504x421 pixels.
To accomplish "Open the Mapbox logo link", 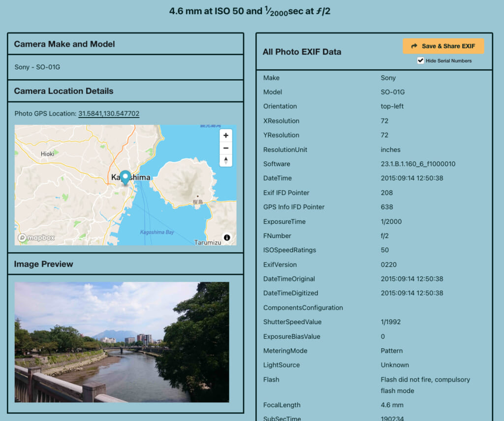I will (36, 238).
